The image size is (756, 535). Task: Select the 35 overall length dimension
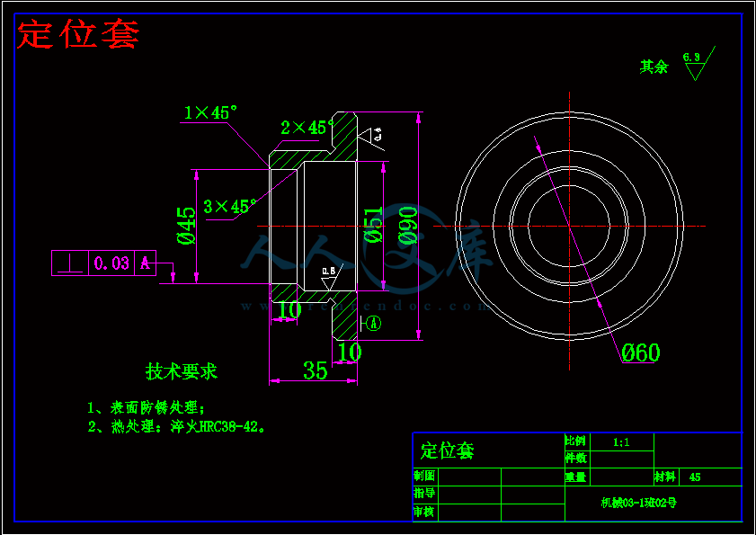(315, 370)
